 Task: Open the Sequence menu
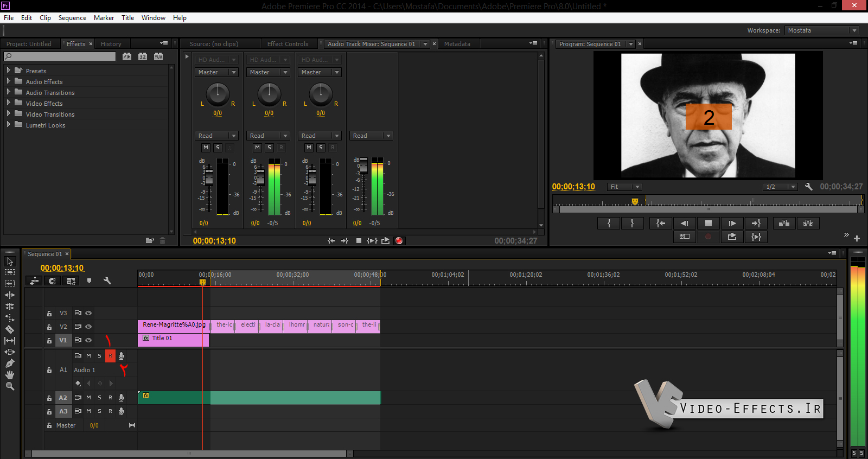72,18
